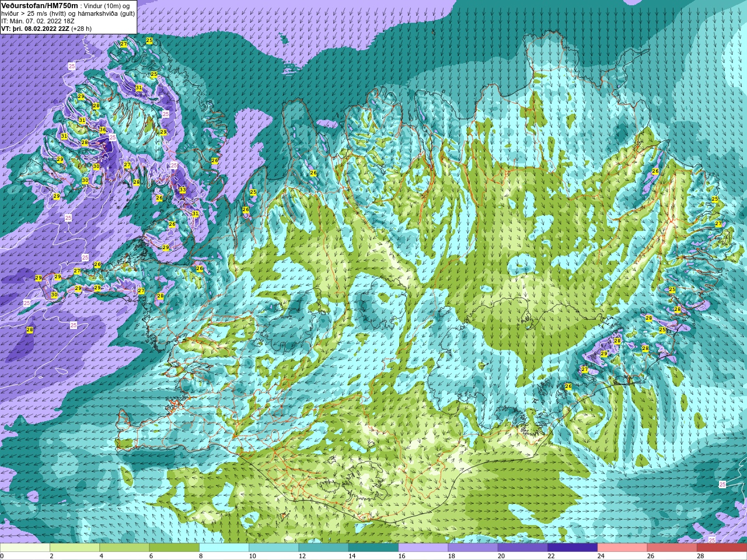The image size is (747, 560).
Task: Click the title text Veðurstofan/HM750m
Action: [40, 5]
